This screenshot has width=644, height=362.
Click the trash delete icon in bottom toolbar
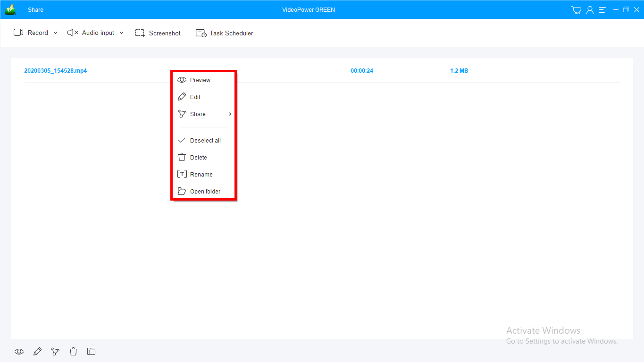(x=73, y=352)
